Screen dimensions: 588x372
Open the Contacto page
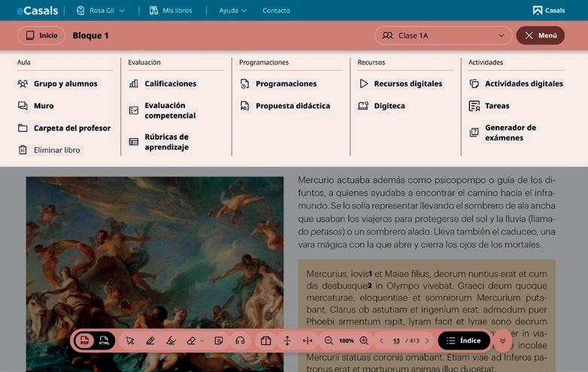coord(276,11)
